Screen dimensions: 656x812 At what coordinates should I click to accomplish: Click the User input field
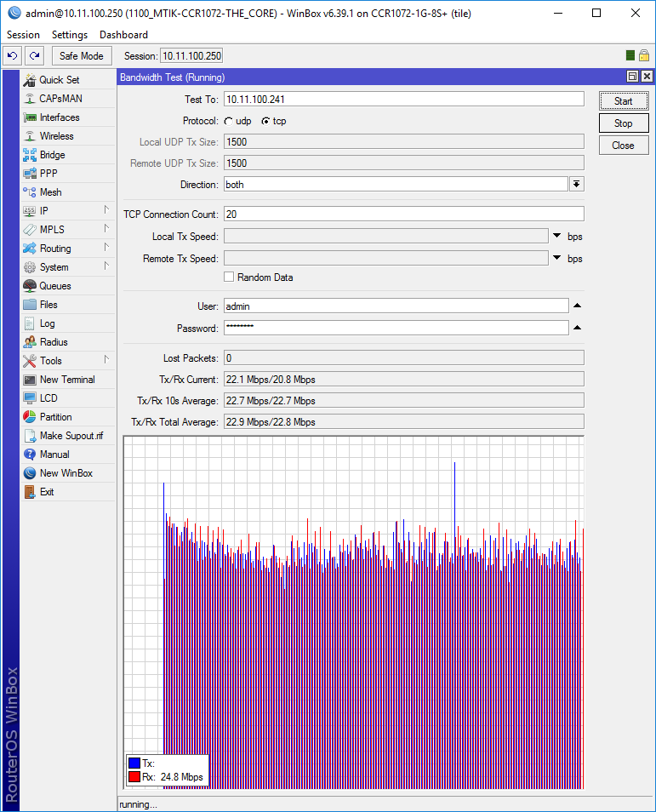pyautogui.click(x=396, y=306)
